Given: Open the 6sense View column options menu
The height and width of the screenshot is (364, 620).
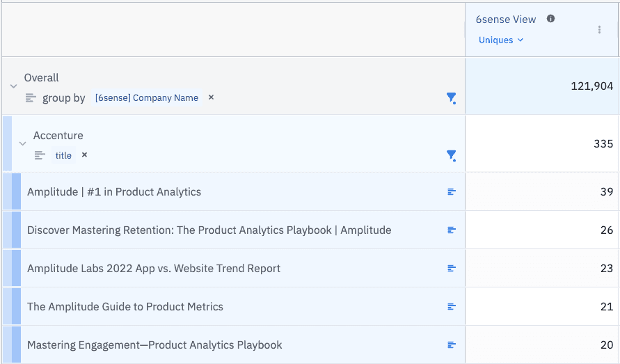Looking at the screenshot, I should [599, 30].
